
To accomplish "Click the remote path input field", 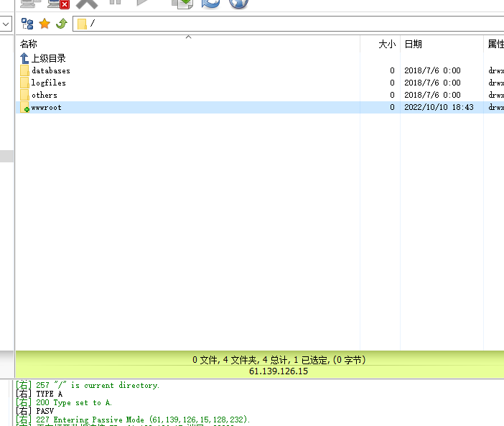I will click(287, 24).
